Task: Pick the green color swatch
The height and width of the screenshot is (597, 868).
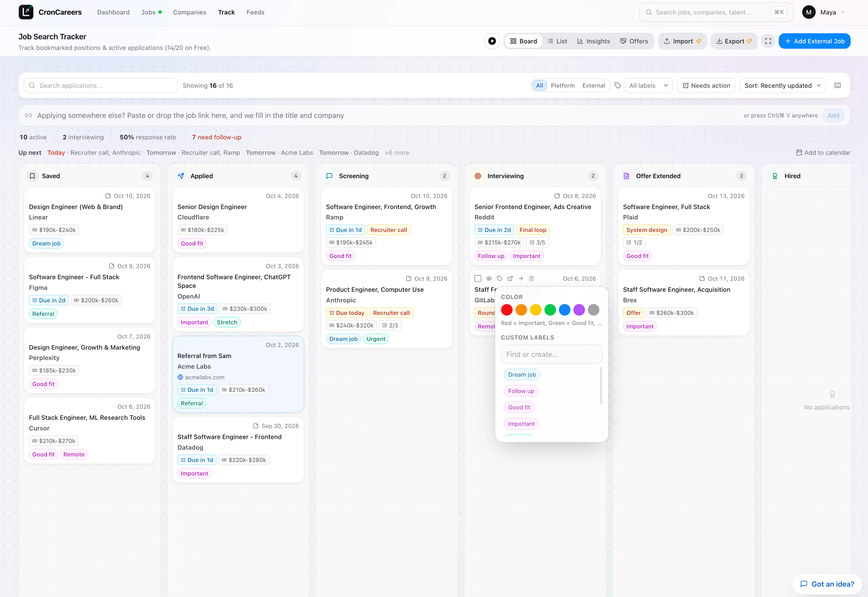Action: click(550, 310)
